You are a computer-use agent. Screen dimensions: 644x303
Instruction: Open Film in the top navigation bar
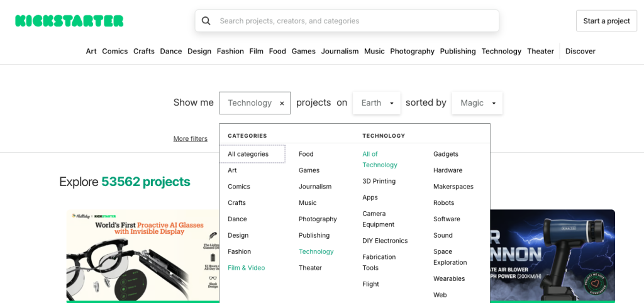point(257,52)
